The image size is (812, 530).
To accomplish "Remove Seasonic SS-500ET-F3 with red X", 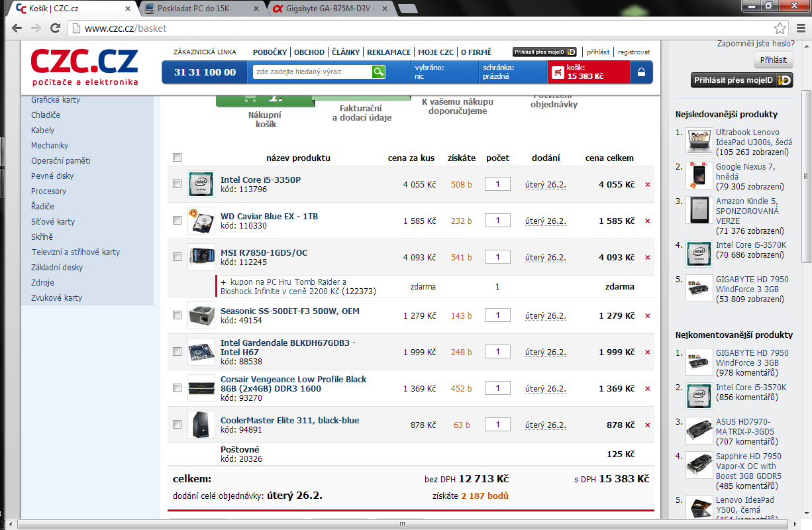I will [648, 316].
